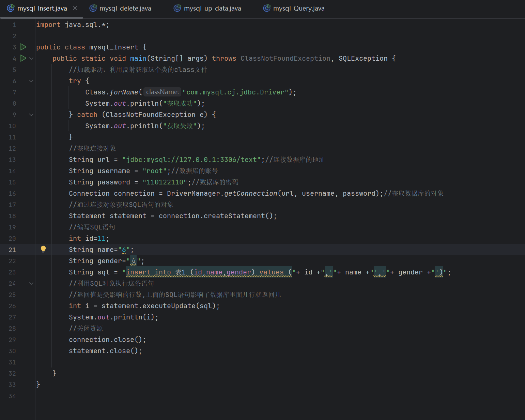The height and width of the screenshot is (420, 525).
Task: Click the "root" username string
Action: point(155,171)
